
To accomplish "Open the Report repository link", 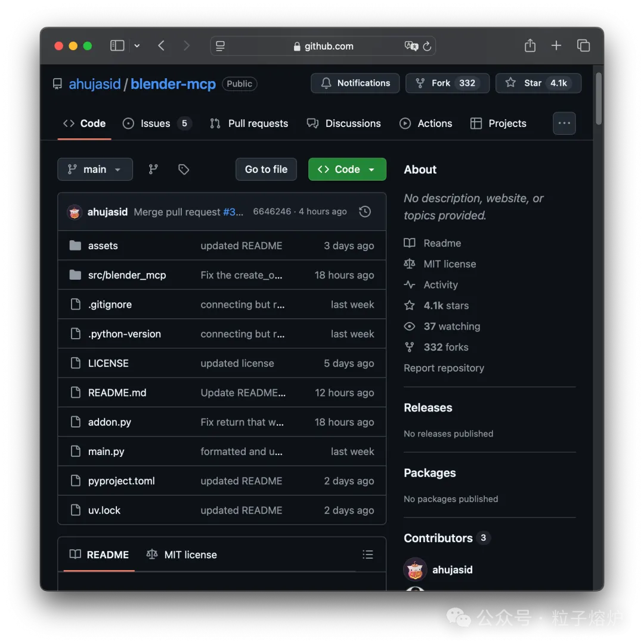I will click(444, 368).
